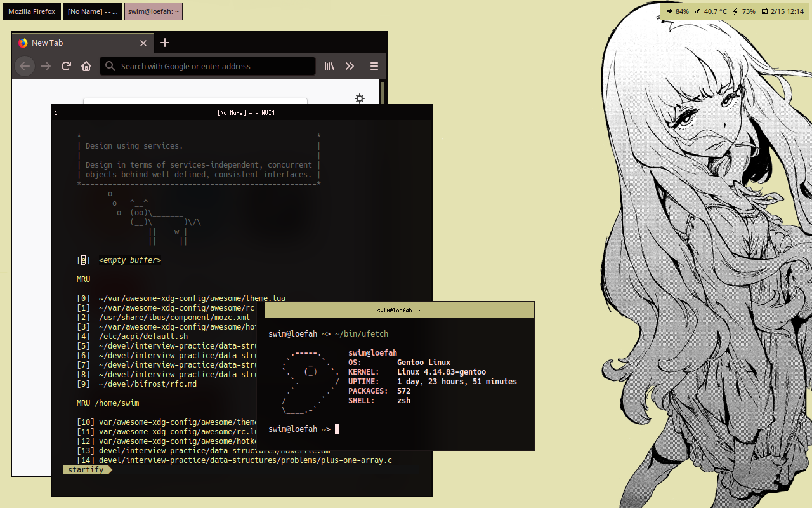Image resolution: width=812 pixels, height=508 pixels.
Task: Select startify entry [3] under MRU
Action: click(166, 327)
